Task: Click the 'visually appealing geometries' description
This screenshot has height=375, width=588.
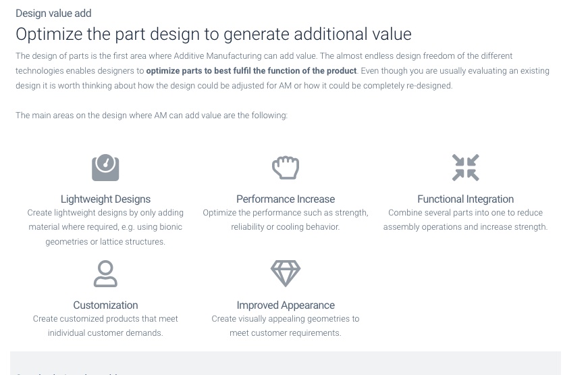Action: pos(286,326)
